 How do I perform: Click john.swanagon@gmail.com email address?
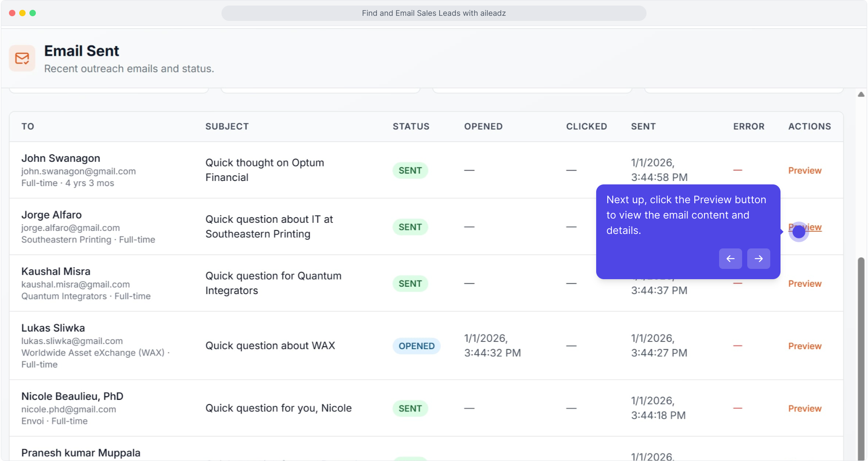point(79,171)
